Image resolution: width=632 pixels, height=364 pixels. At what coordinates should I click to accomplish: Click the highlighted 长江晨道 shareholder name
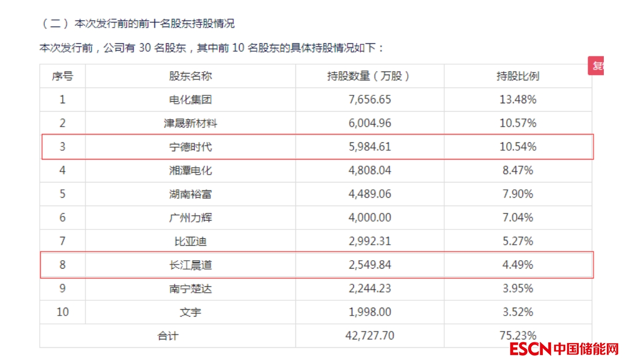tap(190, 265)
